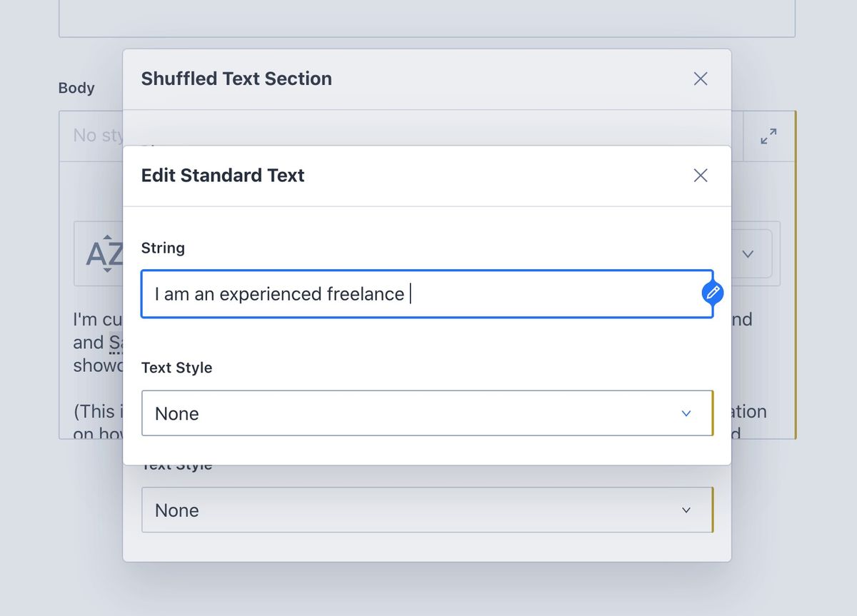857x616 pixels.
Task: Click the 'Shuffled Text Section' dialog title
Action: (x=236, y=79)
